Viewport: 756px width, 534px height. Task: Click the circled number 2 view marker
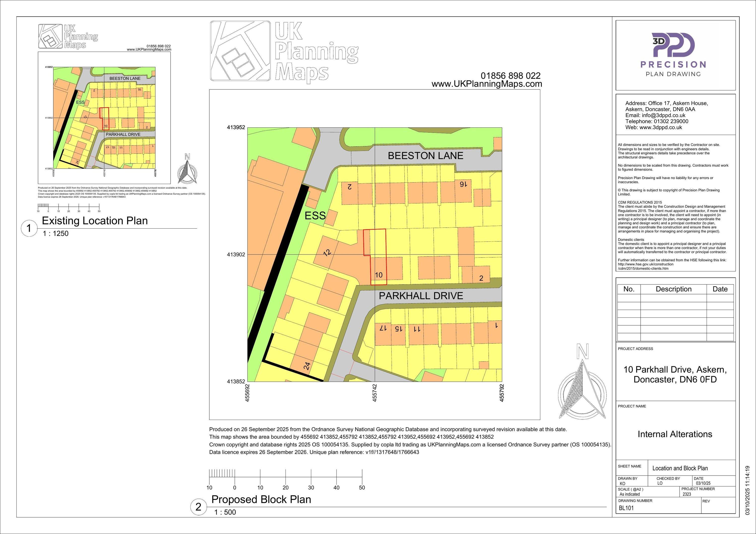(198, 507)
